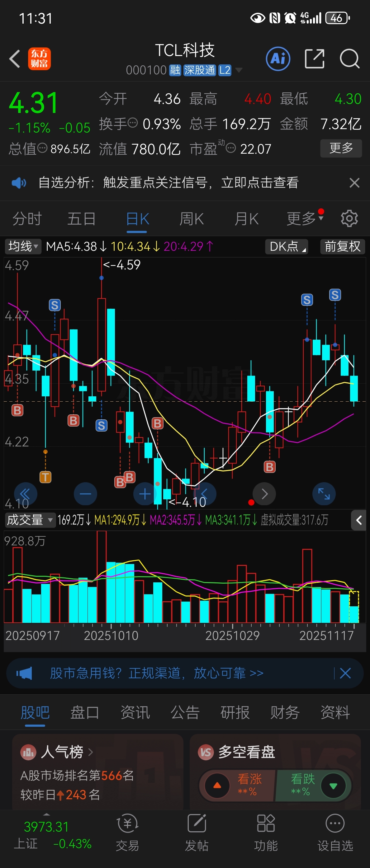The width and height of the screenshot is (370, 868).
Task: Tap the share/export icon
Action: 314,58
